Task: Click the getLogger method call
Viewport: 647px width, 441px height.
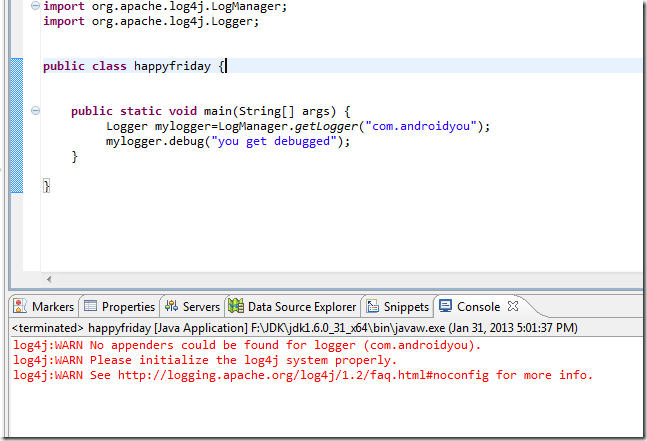Action: pyautogui.click(x=326, y=126)
